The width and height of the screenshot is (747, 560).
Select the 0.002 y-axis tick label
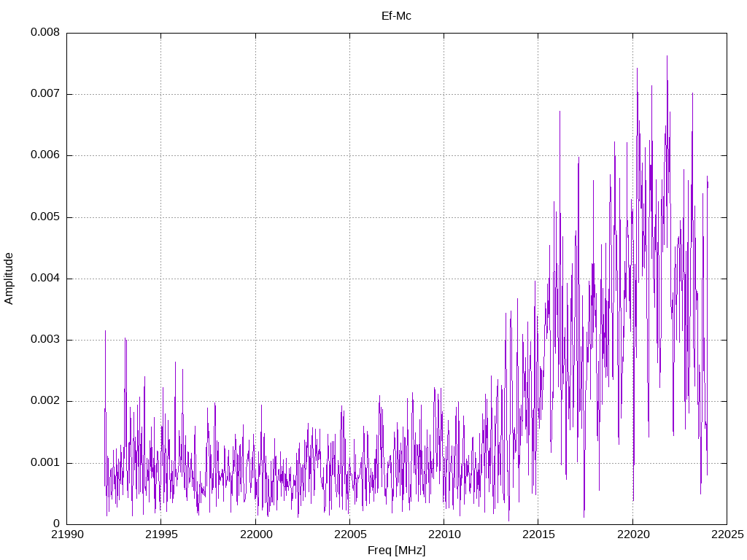pyautogui.click(x=44, y=401)
